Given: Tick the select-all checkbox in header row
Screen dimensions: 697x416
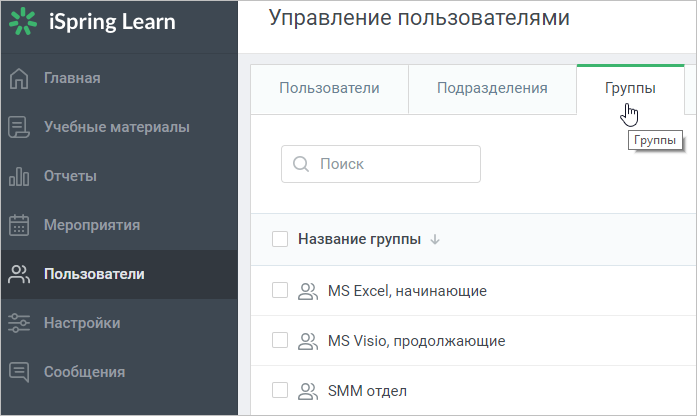Looking at the screenshot, I should [280, 239].
